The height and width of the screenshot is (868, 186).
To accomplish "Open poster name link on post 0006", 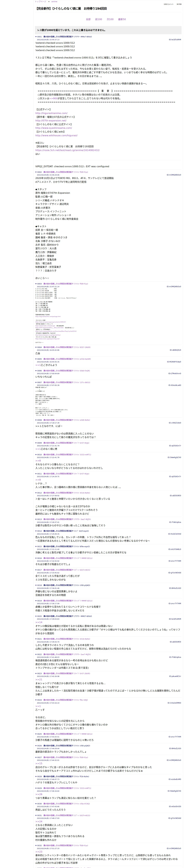I will [x=58, y=371].
